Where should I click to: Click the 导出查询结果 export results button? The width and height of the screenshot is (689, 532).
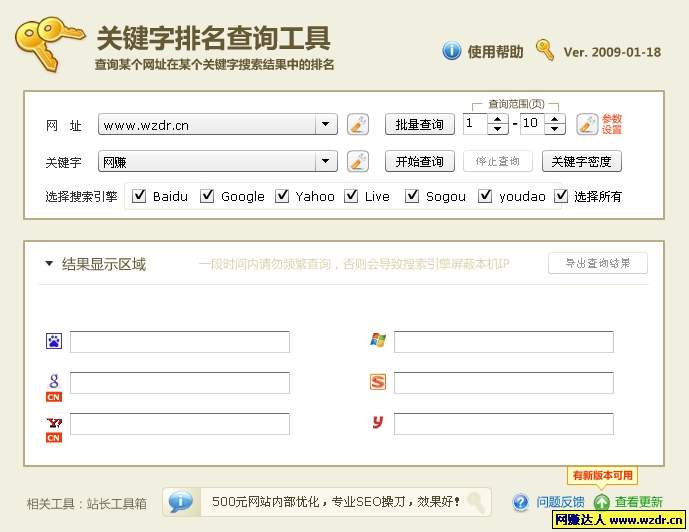[598, 263]
